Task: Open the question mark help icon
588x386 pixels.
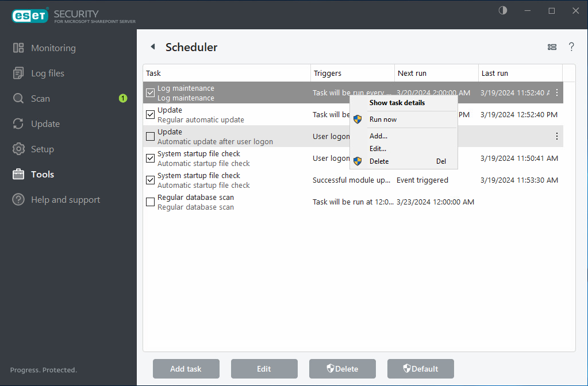Action: click(x=571, y=47)
